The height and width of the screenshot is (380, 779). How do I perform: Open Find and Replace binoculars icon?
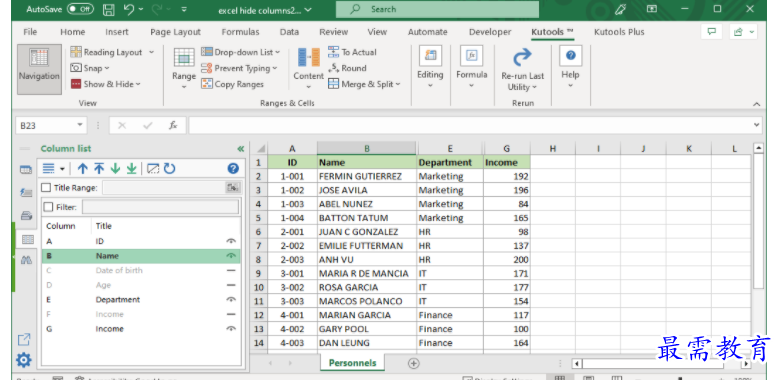(26, 260)
